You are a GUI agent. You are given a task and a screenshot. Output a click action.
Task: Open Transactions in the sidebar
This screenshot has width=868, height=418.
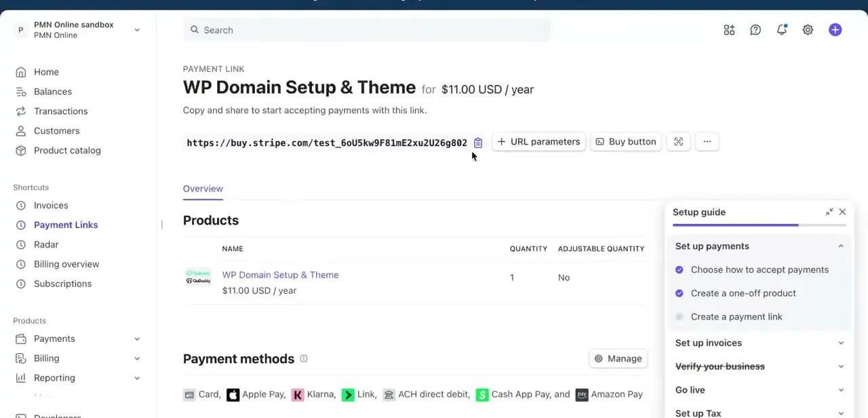(61, 111)
